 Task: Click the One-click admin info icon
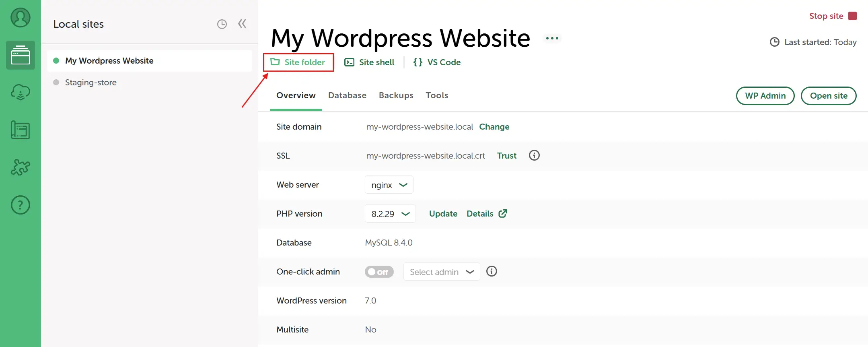492,271
